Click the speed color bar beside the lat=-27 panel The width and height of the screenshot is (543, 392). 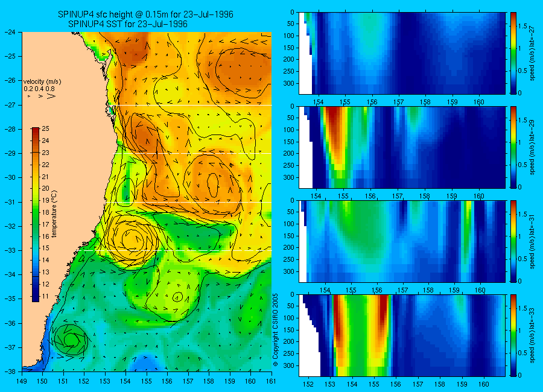pos(513,53)
